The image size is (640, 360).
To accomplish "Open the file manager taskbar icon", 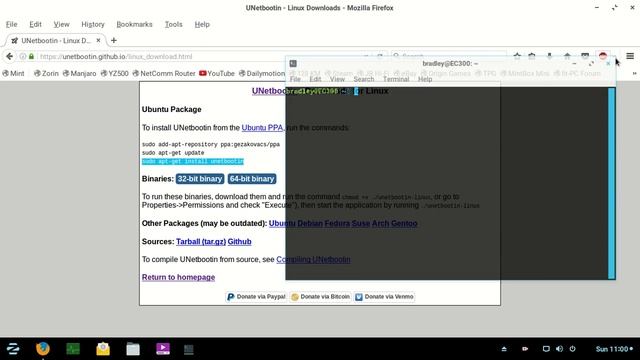I will click(x=133, y=349).
